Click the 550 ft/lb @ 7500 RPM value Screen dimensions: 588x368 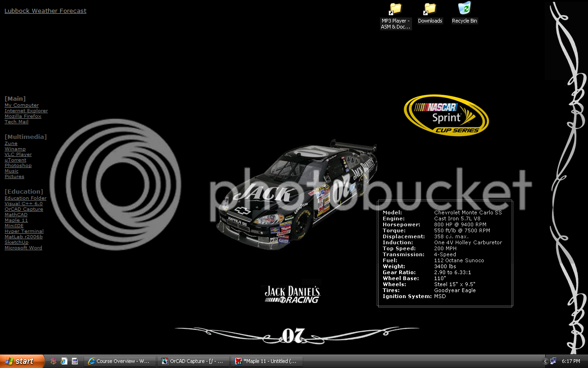(x=462, y=230)
